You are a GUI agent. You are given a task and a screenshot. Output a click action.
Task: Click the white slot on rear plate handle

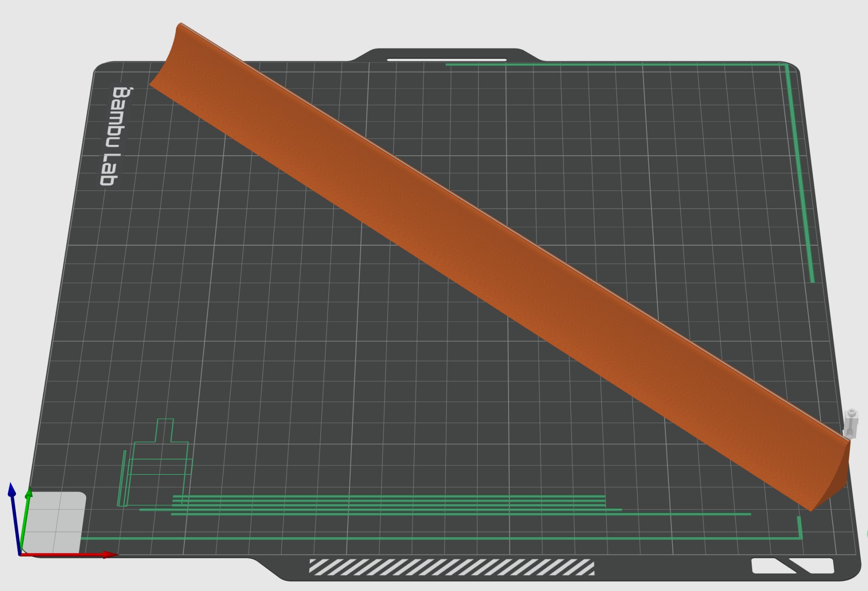point(446,60)
